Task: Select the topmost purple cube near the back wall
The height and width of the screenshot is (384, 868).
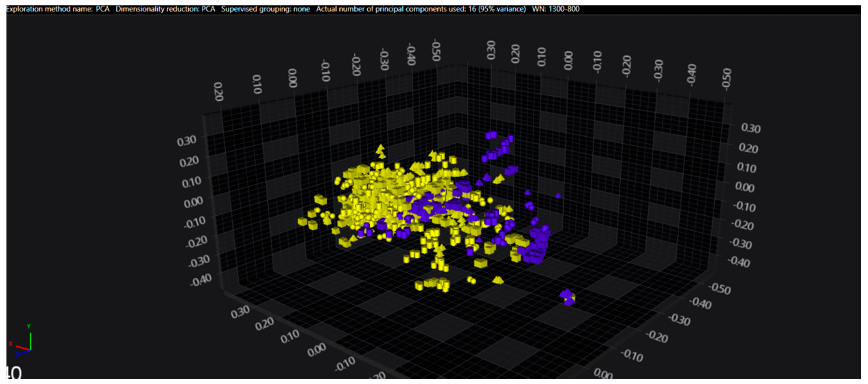Action: pyautogui.click(x=491, y=135)
